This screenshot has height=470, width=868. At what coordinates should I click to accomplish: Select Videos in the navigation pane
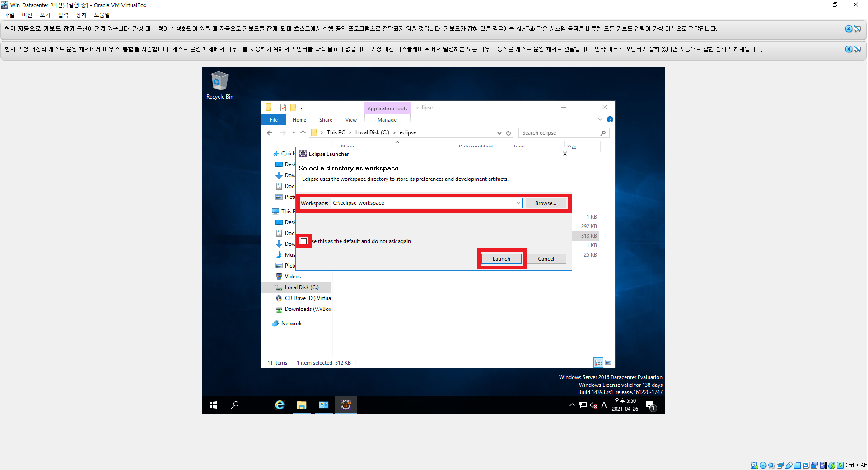point(293,277)
